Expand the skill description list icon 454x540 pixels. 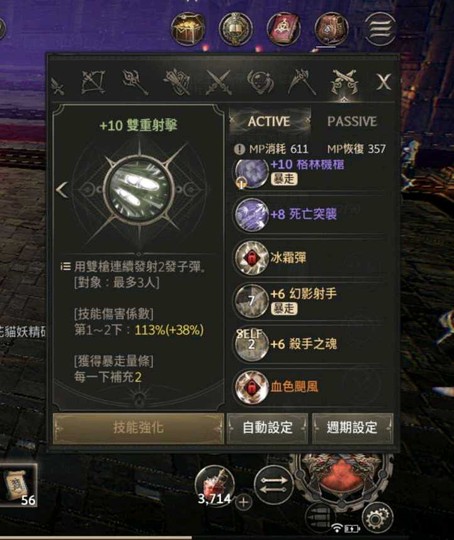point(65,267)
